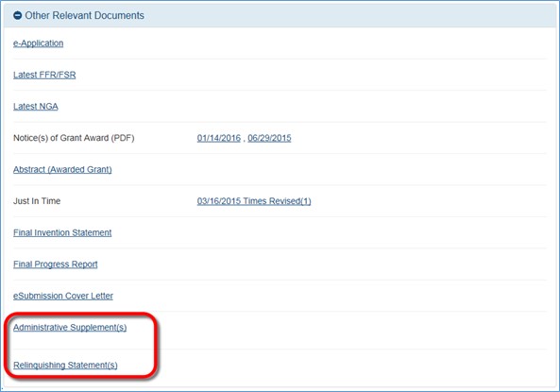Open the Latest FFR/FSR document

pos(44,75)
